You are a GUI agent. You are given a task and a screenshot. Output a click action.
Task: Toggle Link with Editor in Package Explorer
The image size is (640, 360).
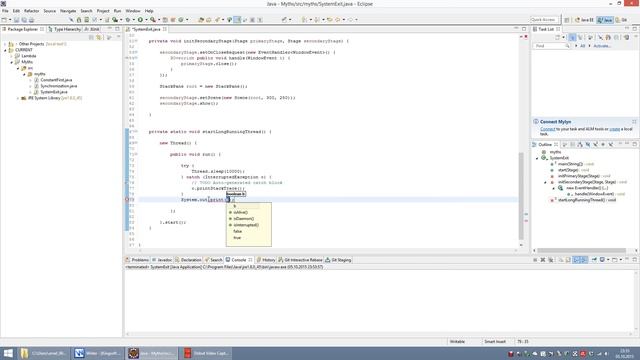[99, 37]
